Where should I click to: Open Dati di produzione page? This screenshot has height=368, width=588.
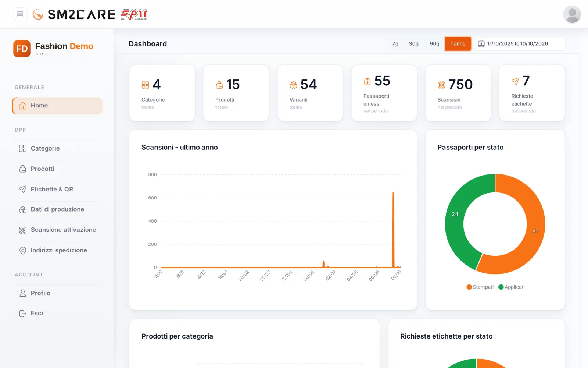58,209
